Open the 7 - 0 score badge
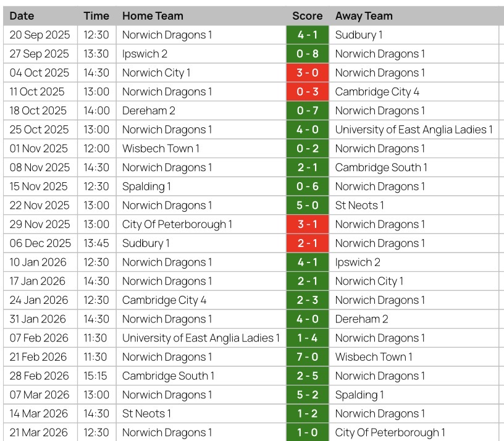Screen dimensions: 504x441 click(308, 357)
